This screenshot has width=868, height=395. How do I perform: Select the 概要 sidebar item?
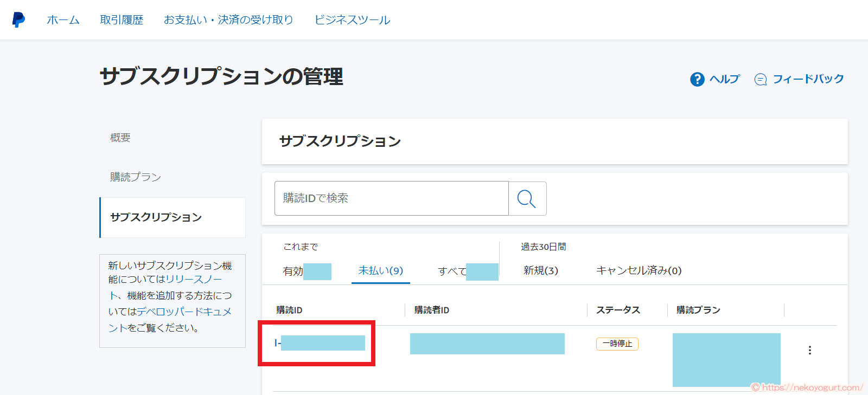pyautogui.click(x=120, y=138)
